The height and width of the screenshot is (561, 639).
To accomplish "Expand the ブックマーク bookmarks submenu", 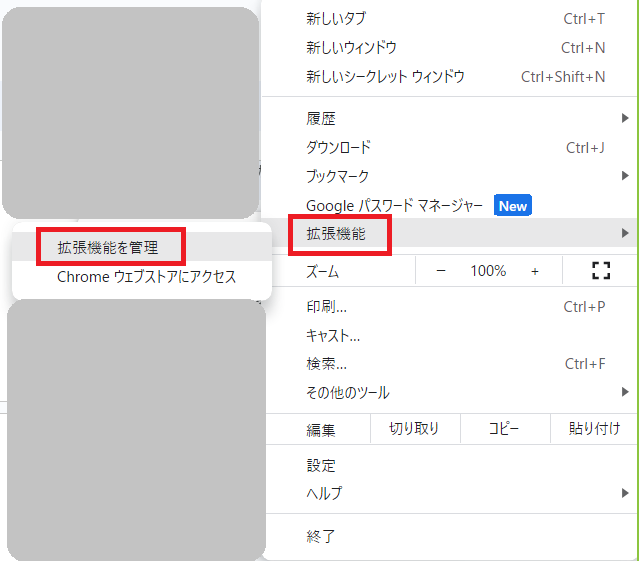I will 450,176.
